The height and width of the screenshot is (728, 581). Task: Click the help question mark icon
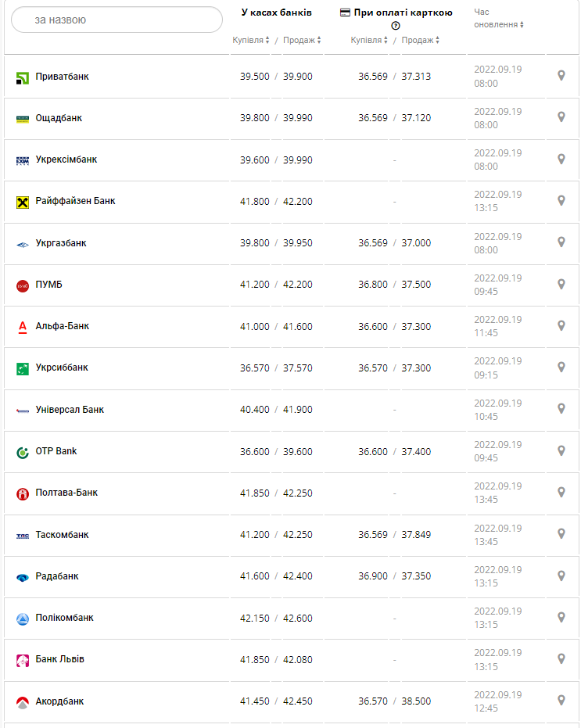coord(396,26)
